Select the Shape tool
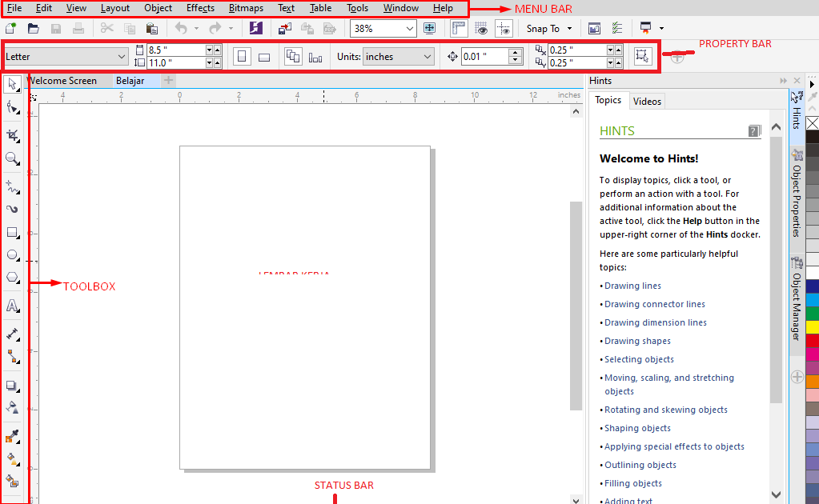This screenshot has height=504, width=819. 12,108
